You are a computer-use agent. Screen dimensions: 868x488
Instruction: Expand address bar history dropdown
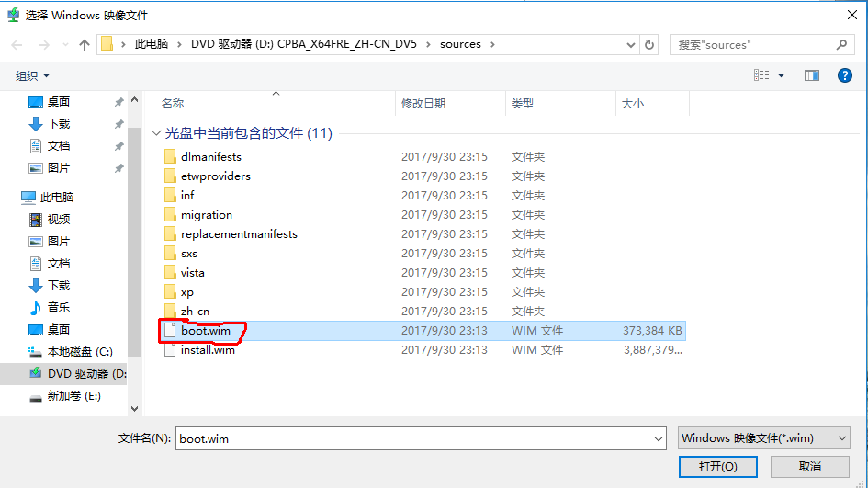point(630,45)
